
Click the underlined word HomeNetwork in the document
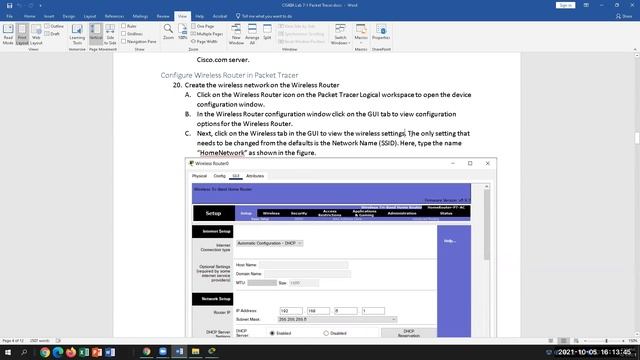(222, 153)
